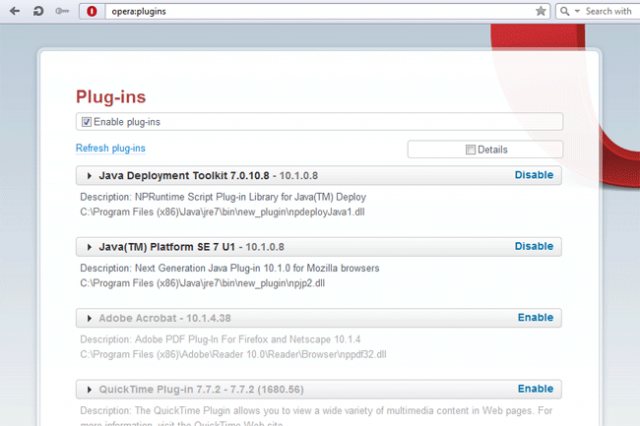The width and height of the screenshot is (640, 426).
Task: Expand the Java Deployment Toolkit triangle
Action: [89, 176]
